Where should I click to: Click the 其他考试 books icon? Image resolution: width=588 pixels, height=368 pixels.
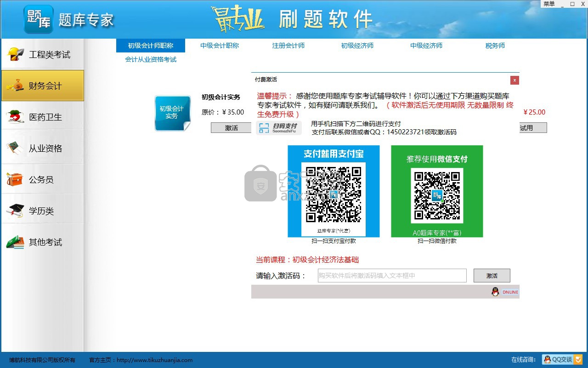(x=16, y=242)
